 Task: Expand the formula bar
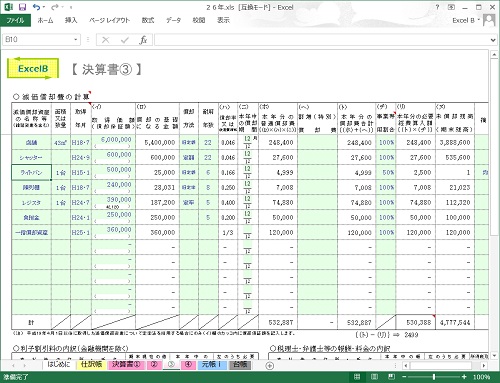coord(493,40)
